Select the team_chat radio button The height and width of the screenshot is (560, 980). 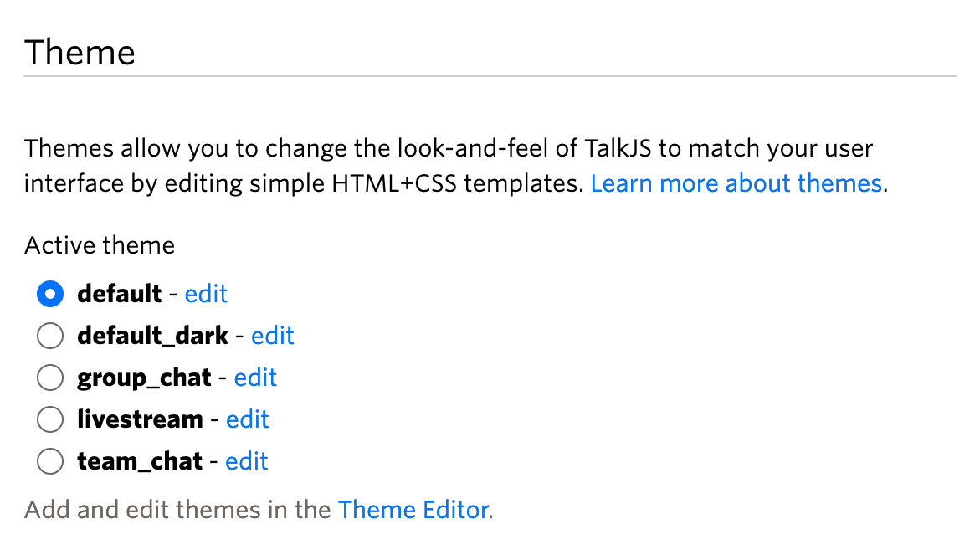pos(50,461)
